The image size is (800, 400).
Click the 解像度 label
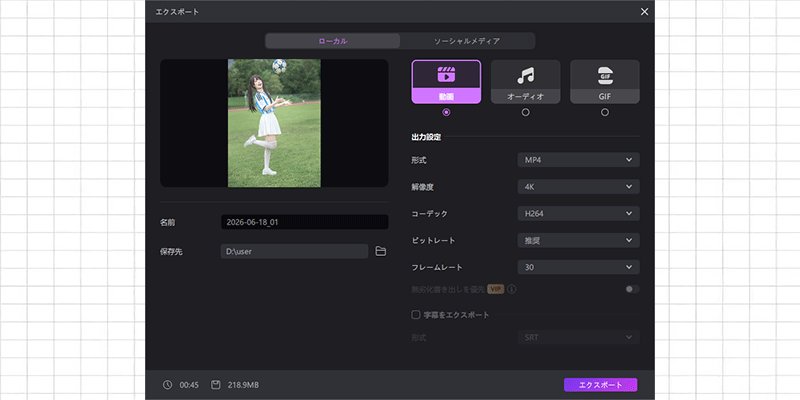point(422,187)
